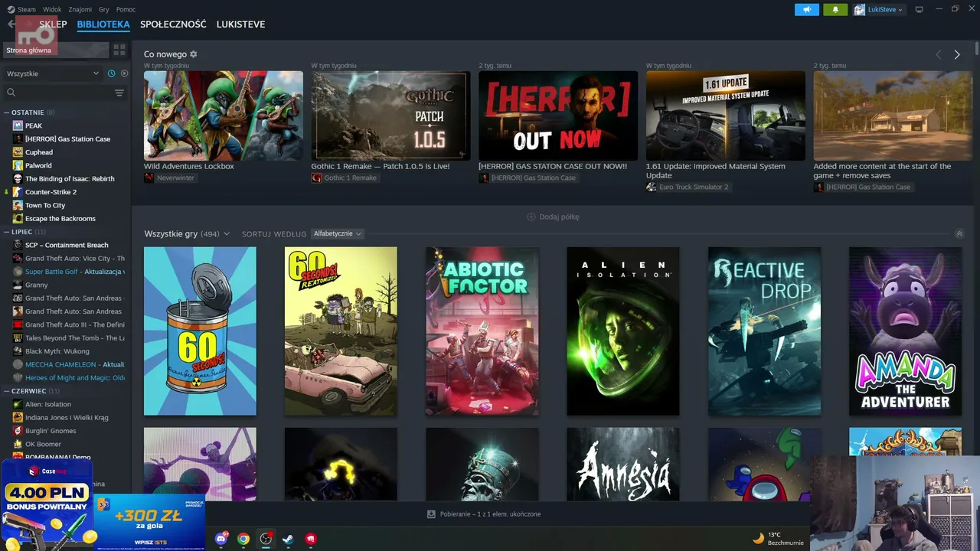Click the Alien: Isolation icon in sidebar

tap(18, 404)
